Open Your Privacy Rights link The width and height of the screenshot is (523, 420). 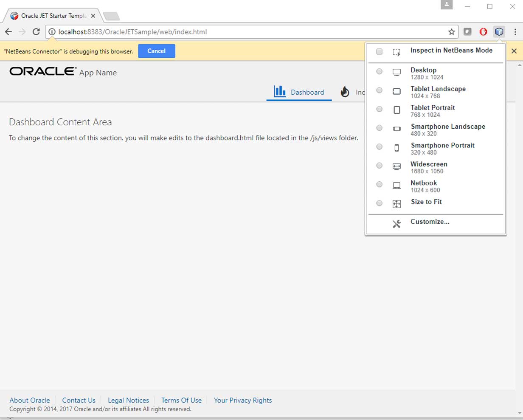[x=243, y=400]
